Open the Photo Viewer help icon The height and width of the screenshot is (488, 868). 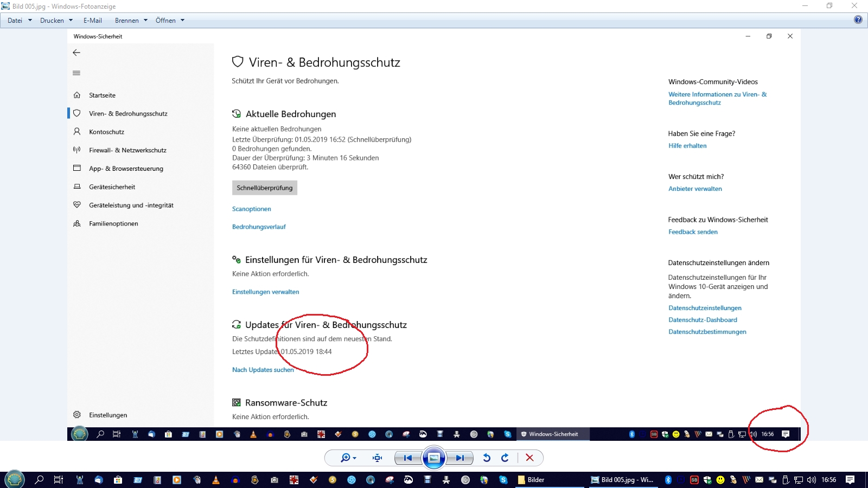click(x=858, y=20)
